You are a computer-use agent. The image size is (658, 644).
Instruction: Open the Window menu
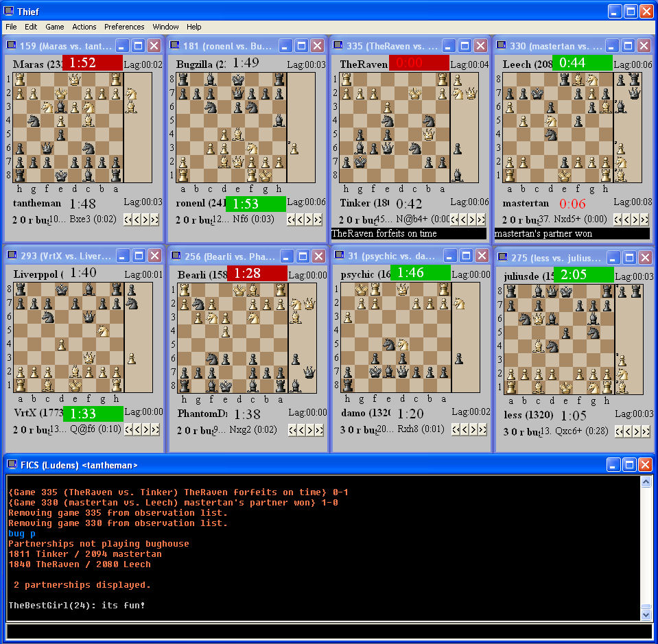click(165, 27)
